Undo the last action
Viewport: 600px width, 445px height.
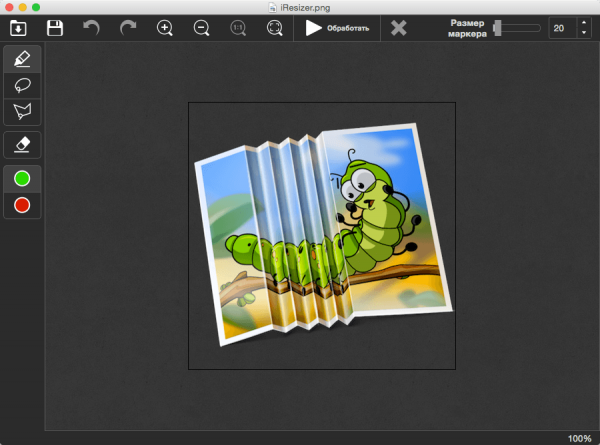[x=91, y=28]
